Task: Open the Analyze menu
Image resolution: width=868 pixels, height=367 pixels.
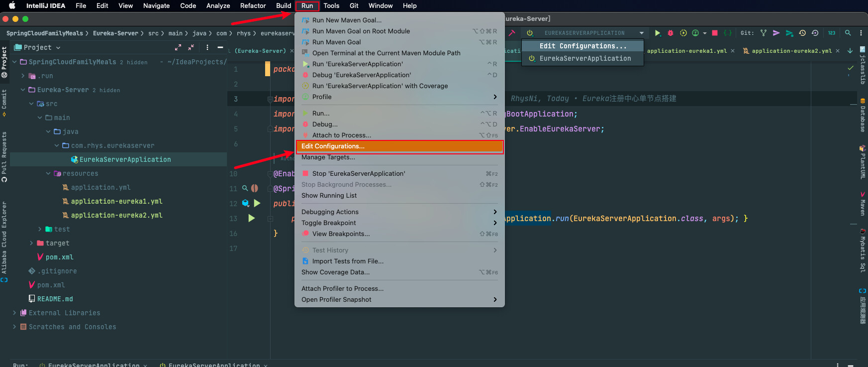Action: 218,5
